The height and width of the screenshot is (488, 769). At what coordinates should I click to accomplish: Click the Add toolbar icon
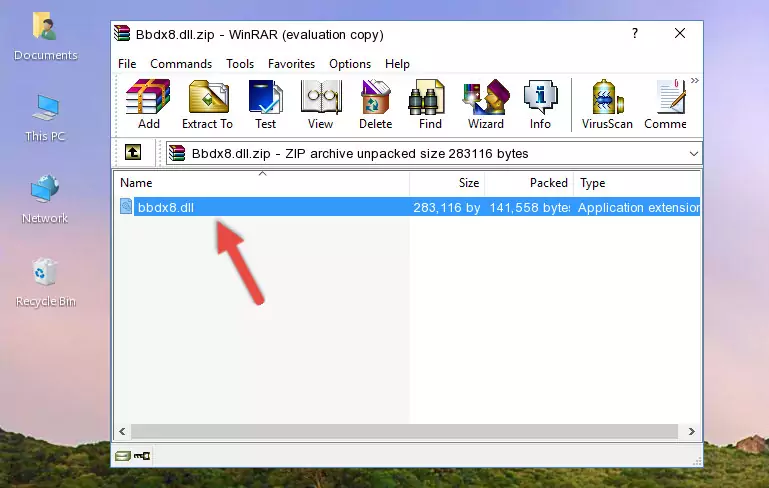148,104
